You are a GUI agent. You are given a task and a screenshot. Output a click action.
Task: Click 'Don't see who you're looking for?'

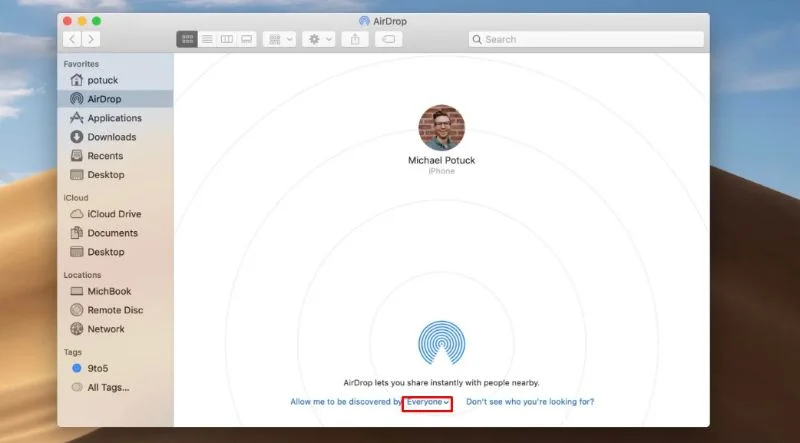(530, 402)
